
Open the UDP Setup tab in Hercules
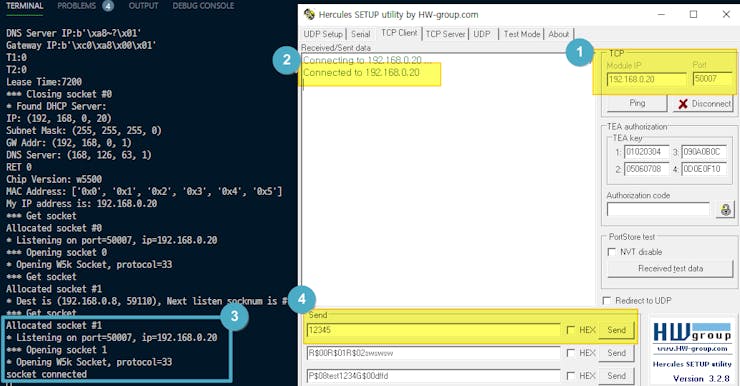pyautogui.click(x=323, y=34)
